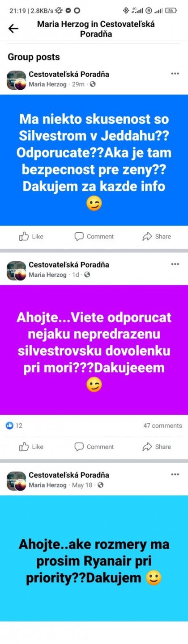Open the group avatar on the first post
The width and height of the screenshot is (188, 644).
click(x=16, y=80)
